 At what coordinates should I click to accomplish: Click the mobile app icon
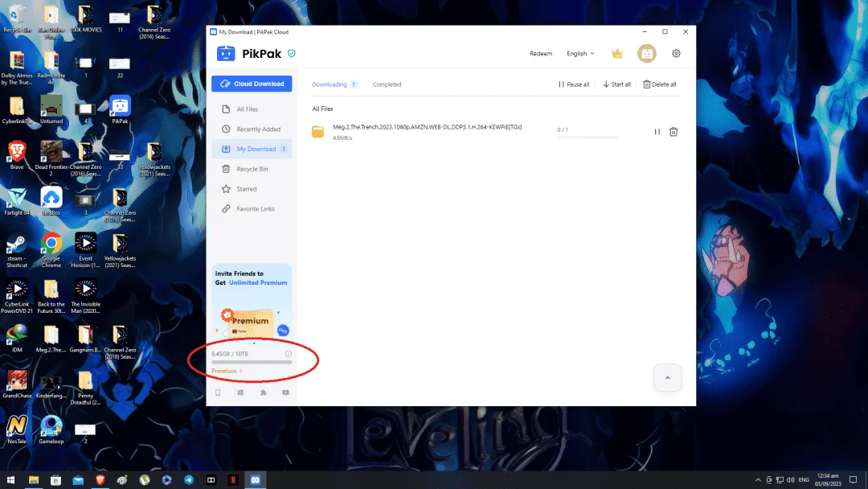pyautogui.click(x=218, y=392)
